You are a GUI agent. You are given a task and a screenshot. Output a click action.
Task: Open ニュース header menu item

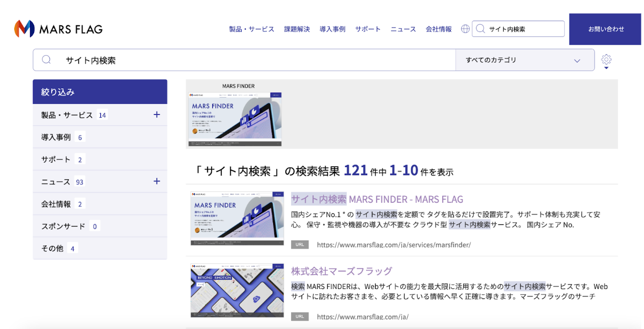[403, 29]
